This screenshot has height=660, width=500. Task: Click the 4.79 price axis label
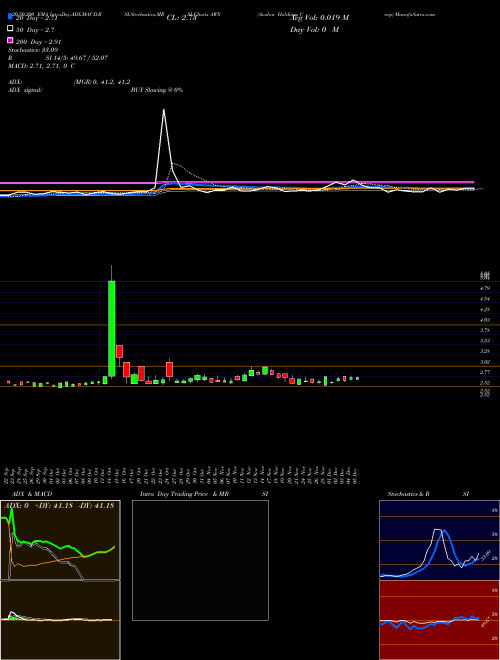(485, 288)
